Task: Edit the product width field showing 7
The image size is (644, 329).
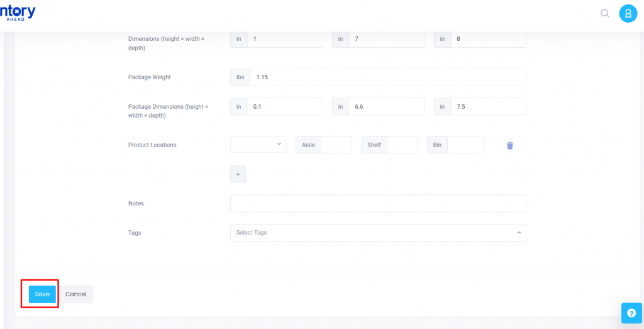Action: 386,39
